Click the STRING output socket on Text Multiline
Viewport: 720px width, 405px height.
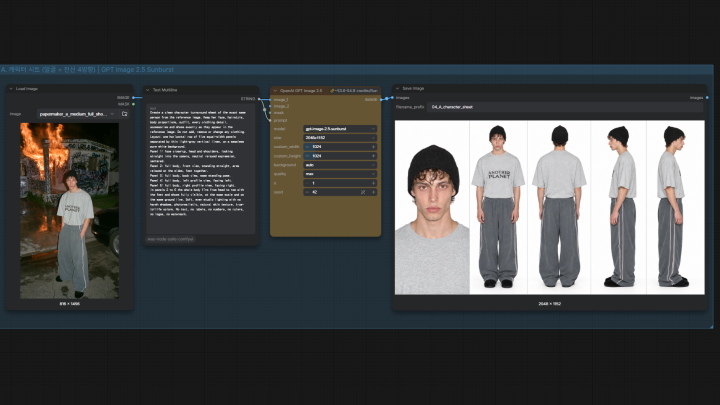pyautogui.click(x=259, y=99)
